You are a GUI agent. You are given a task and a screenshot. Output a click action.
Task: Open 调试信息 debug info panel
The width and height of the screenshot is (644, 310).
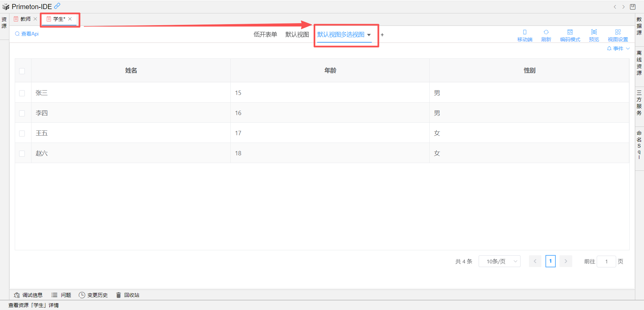[29, 295]
